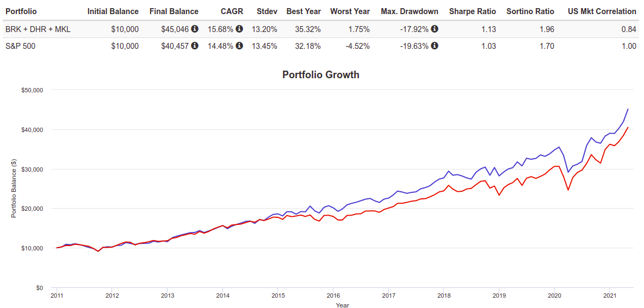
Task: Click the US Mkt Correlation column header
Action: (602, 11)
